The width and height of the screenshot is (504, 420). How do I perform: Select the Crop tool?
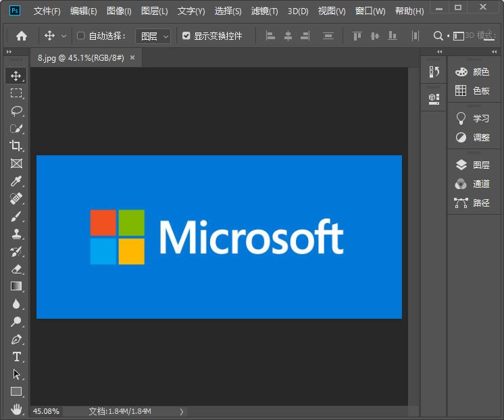[x=16, y=146]
